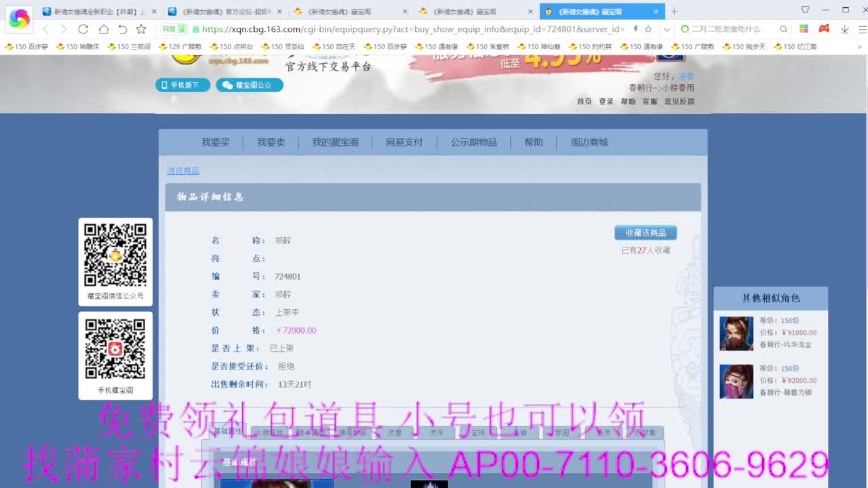Image resolution: width=868 pixels, height=488 pixels.
Task: Switch to 官方论坛 tab
Action: [x=226, y=12]
